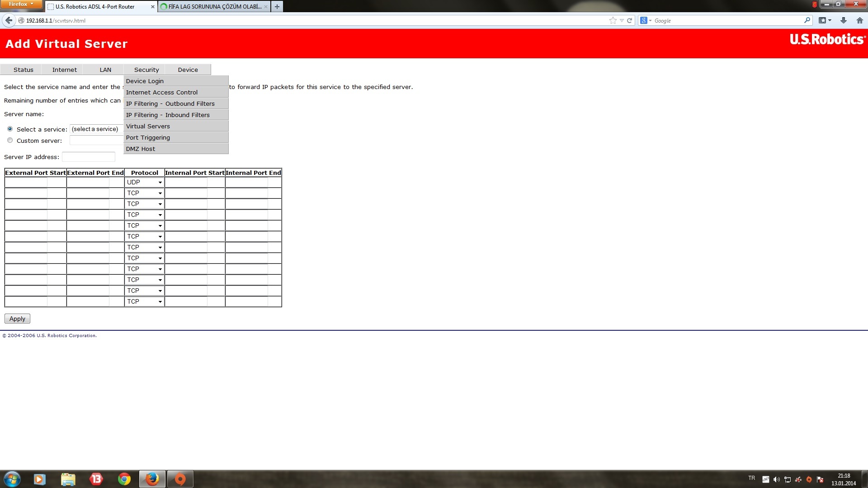Image resolution: width=868 pixels, height=488 pixels.
Task: Open the fourth row TCP protocol dropdown
Action: click(x=144, y=215)
